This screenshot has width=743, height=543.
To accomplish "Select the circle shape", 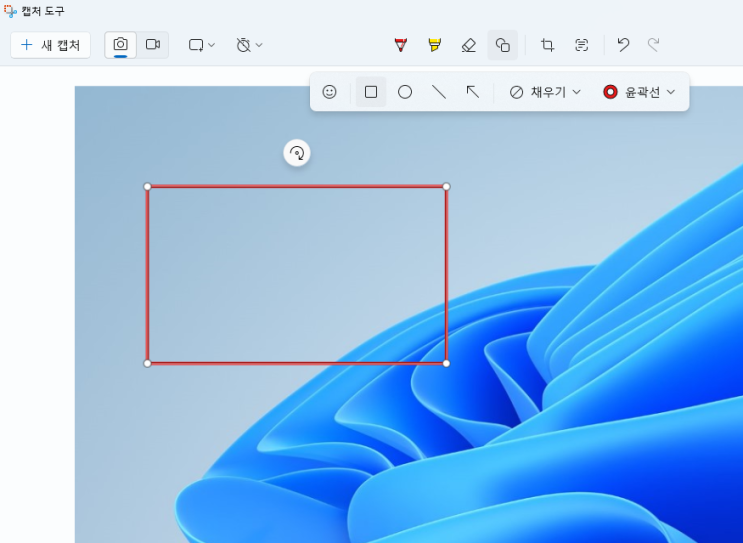I will pyautogui.click(x=405, y=92).
